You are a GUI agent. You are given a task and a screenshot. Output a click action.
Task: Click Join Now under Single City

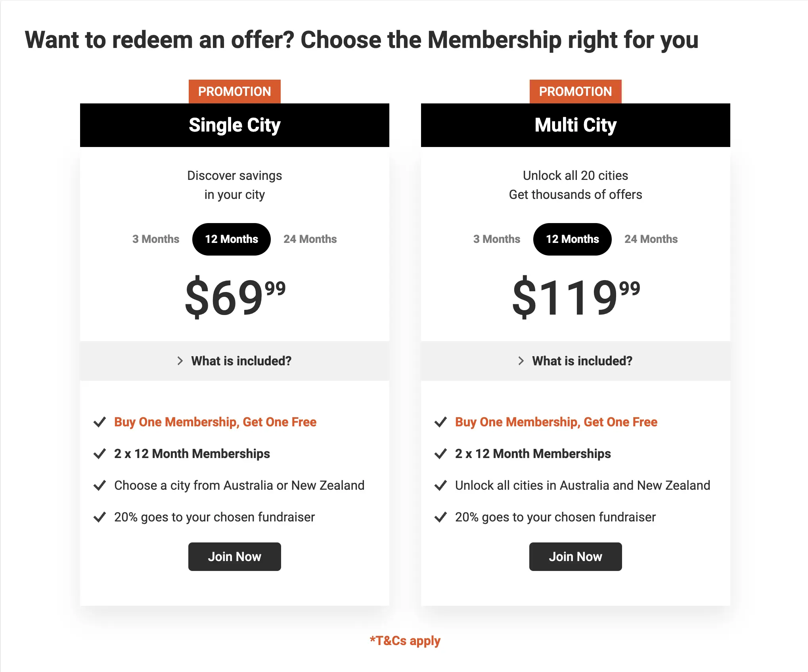[x=235, y=557]
